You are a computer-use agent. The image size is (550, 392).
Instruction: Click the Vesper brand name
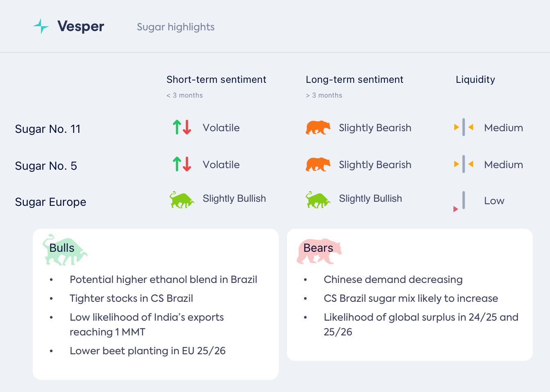(81, 26)
